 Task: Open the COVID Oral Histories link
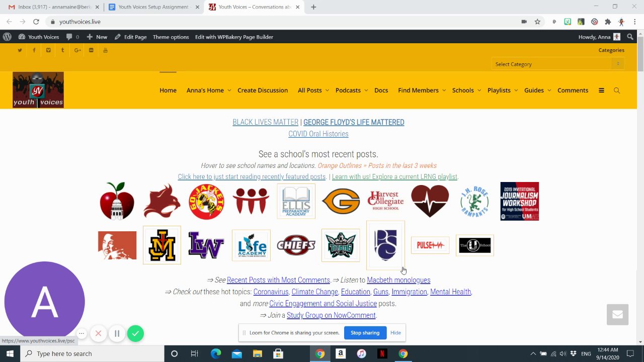(x=318, y=134)
